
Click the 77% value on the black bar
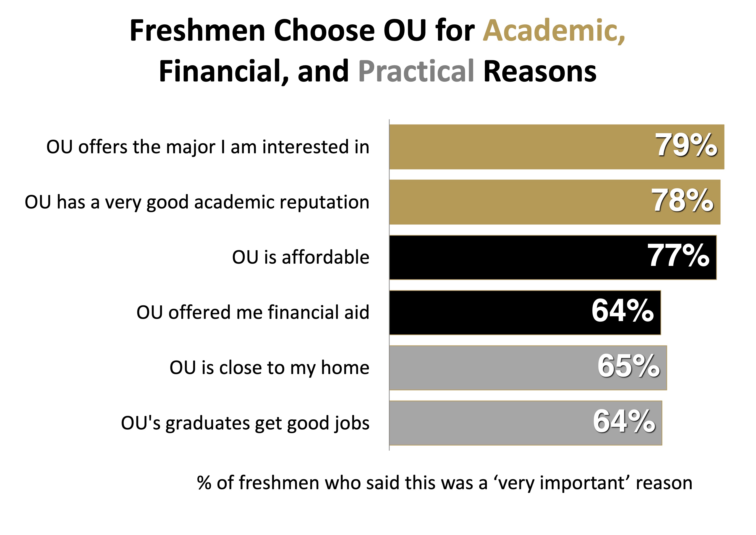click(x=678, y=256)
